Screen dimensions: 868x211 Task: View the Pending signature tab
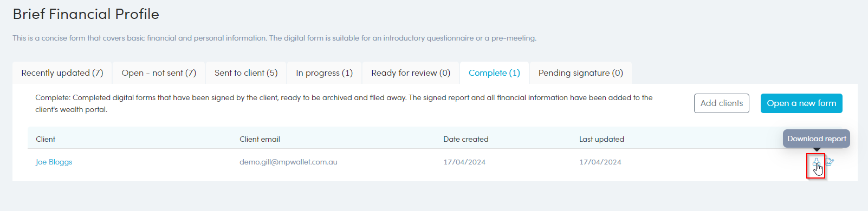pyautogui.click(x=581, y=73)
